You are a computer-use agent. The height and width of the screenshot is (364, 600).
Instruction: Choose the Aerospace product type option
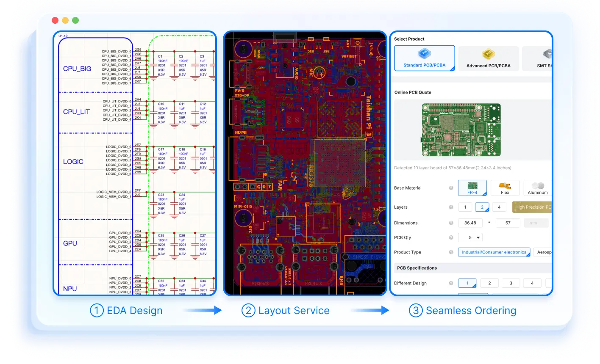(543, 252)
